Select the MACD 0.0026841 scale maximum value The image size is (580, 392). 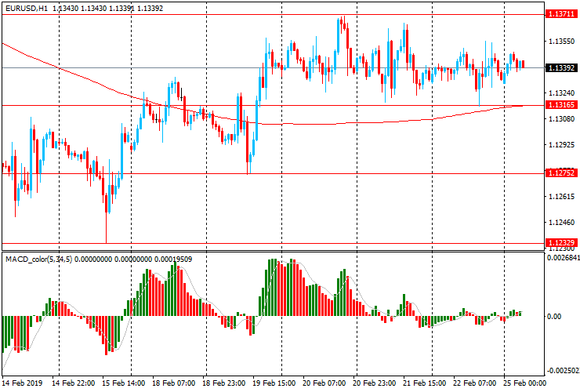[563, 257]
